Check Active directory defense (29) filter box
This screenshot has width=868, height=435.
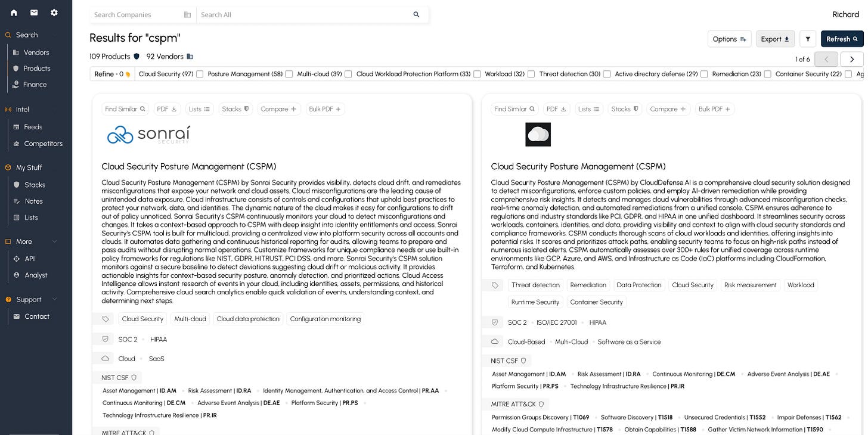pos(704,74)
